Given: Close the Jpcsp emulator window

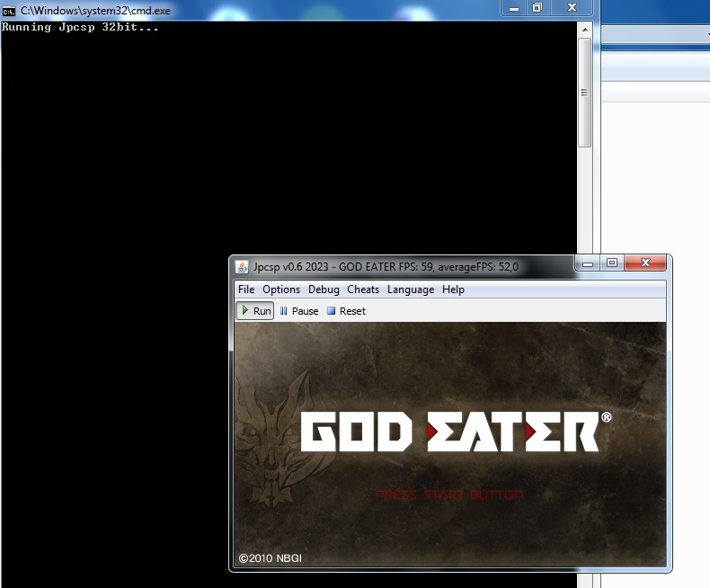Looking at the screenshot, I should pos(645,263).
